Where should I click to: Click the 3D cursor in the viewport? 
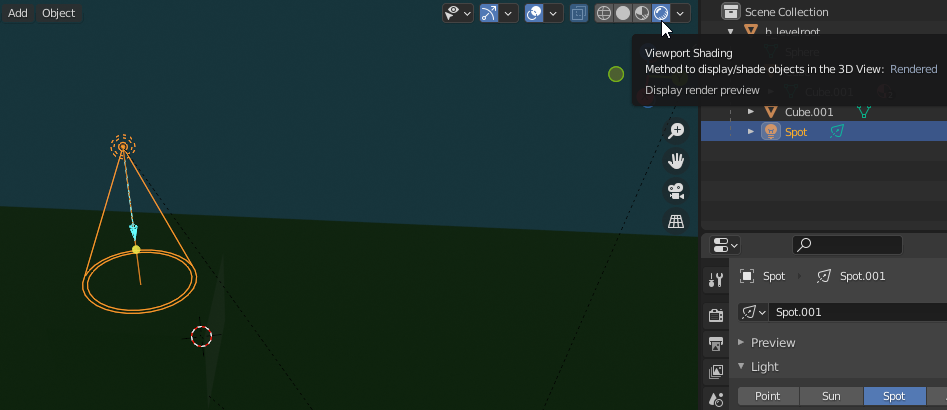coord(201,336)
